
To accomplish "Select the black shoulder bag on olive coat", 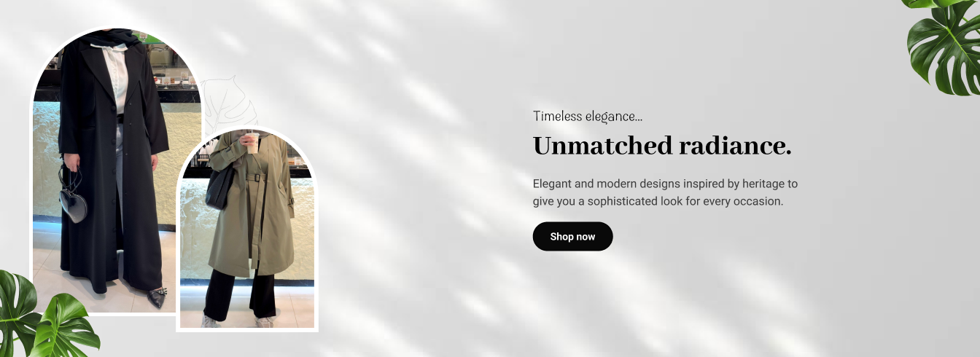I will tap(219, 187).
